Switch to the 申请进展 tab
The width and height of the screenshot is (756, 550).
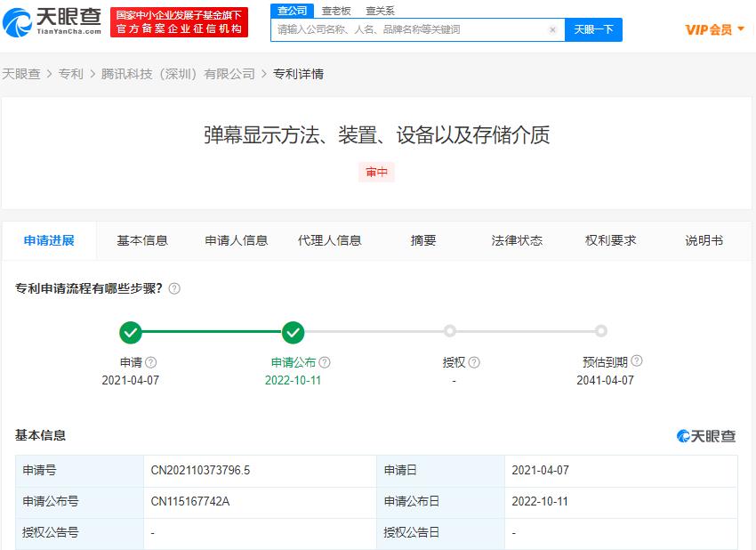pyautogui.click(x=49, y=240)
